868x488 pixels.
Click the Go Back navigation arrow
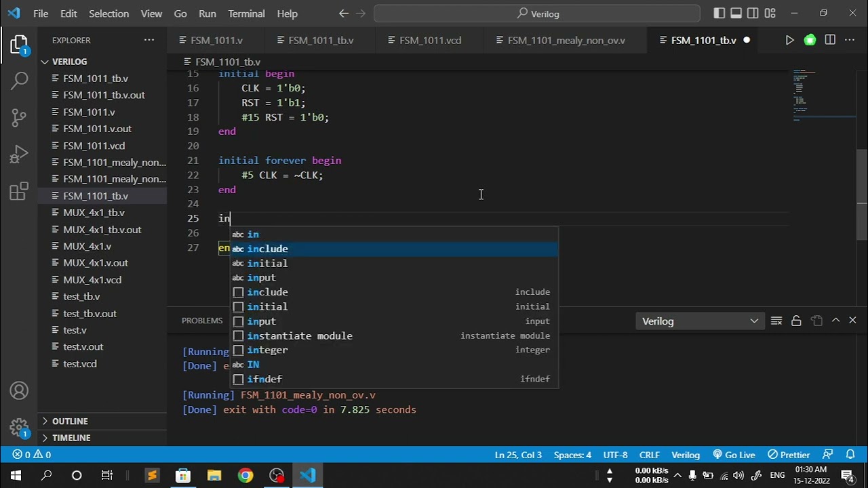point(344,14)
